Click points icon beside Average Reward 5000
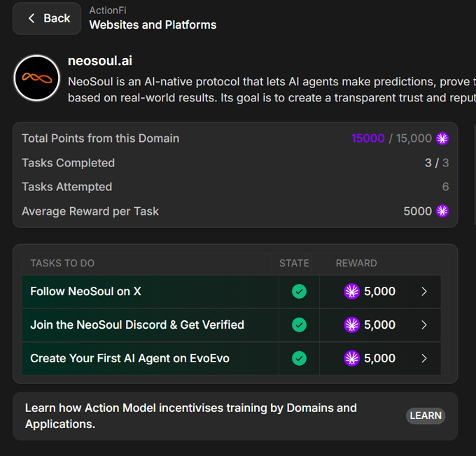Screen dimensions: 476x456 click(442, 211)
